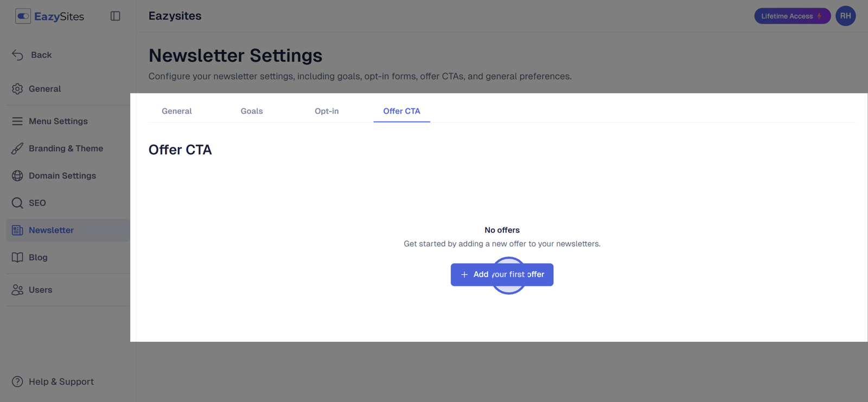Viewport: 868px width, 402px height.
Task: Click the Help & Support question icon
Action: coord(17,382)
